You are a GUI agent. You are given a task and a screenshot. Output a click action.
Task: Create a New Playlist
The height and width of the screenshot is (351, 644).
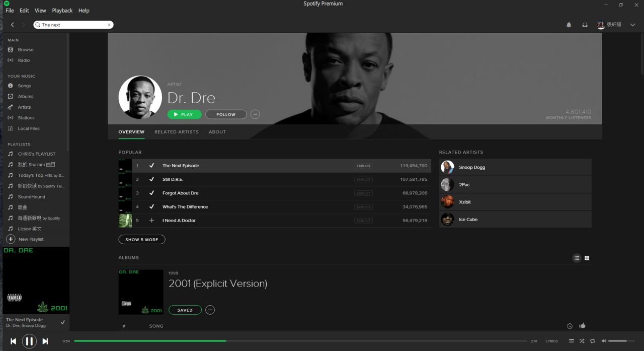tap(25, 239)
